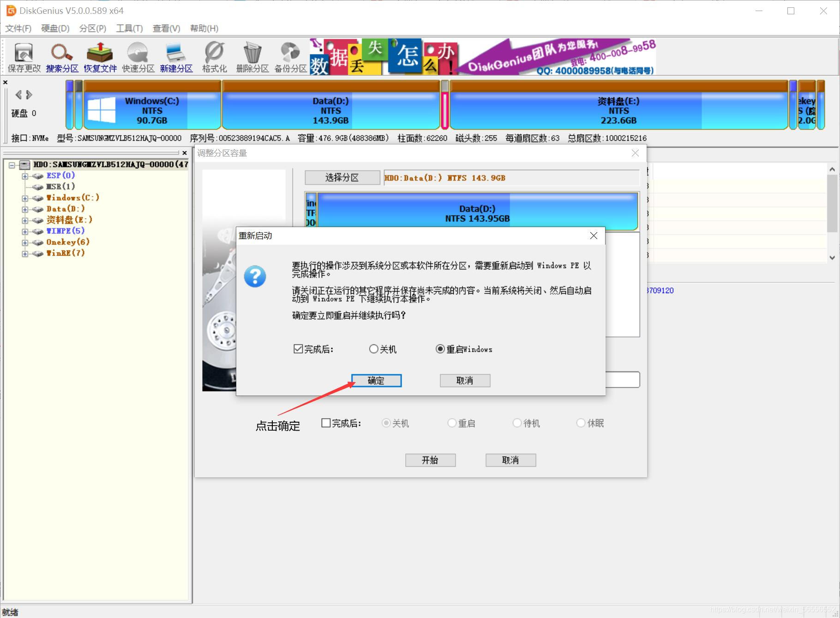Select MSR(1) in the partition tree
The width and height of the screenshot is (840, 618).
[x=60, y=186]
